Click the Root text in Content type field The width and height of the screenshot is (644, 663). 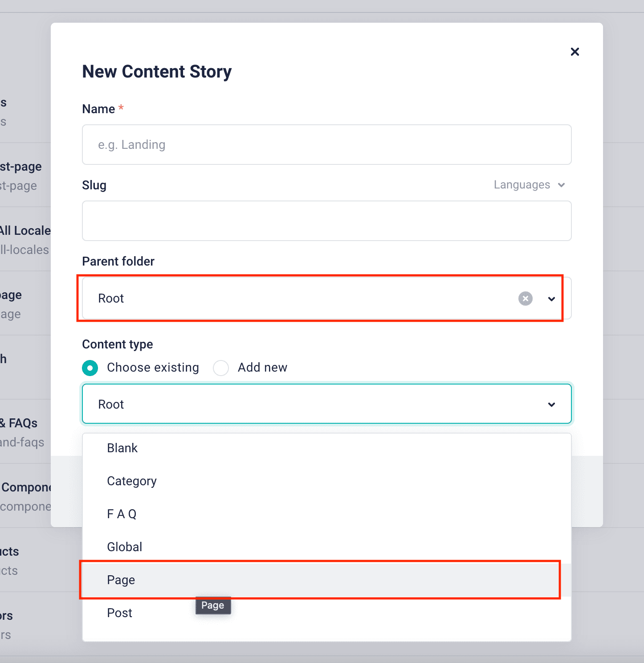coord(111,405)
